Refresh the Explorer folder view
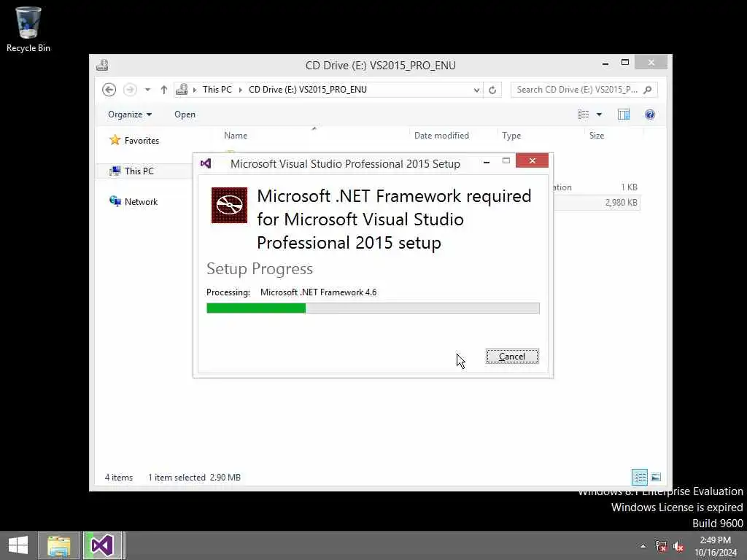The image size is (747, 560). click(492, 90)
